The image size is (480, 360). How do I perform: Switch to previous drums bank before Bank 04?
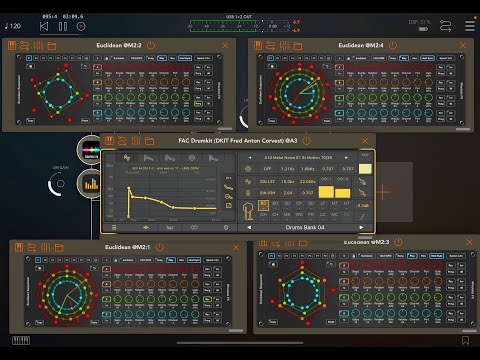249,227
